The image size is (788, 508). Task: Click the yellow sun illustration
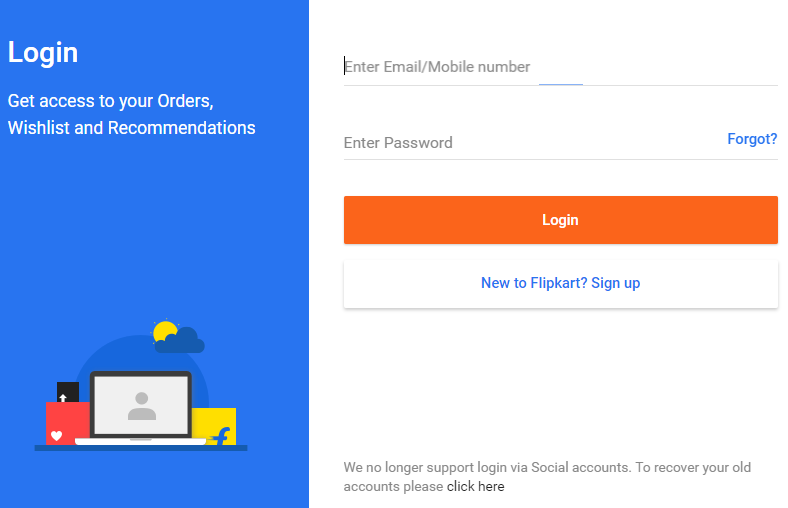(x=163, y=331)
